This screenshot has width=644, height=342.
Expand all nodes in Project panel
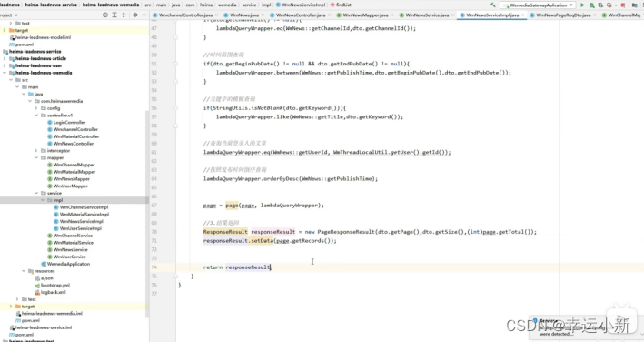coord(114,15)
